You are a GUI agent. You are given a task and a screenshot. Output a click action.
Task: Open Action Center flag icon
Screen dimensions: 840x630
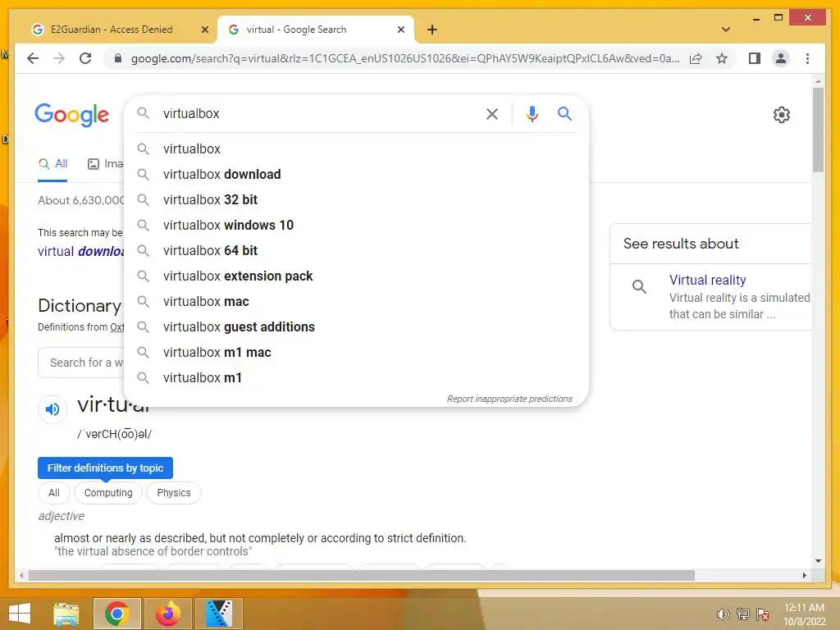763,614
